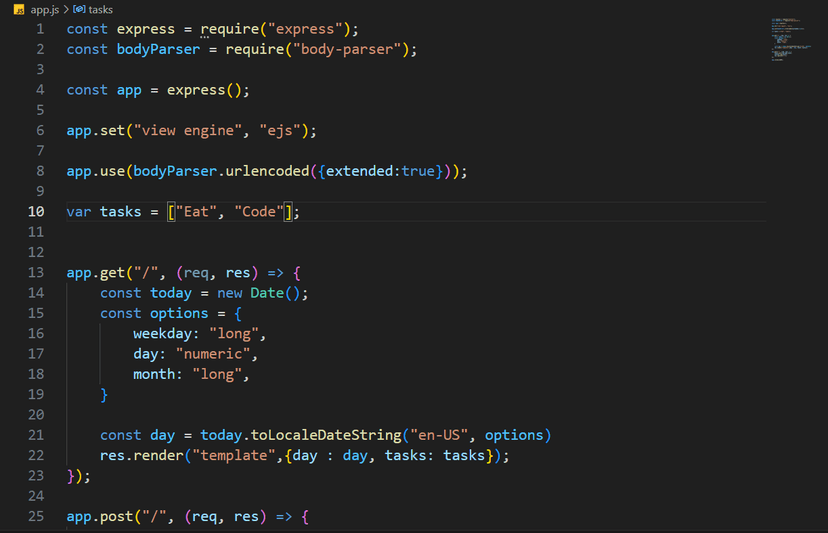Expand the breadcrumb chevron after app.js
Image resolution: width=828 pixels, height=533 pixels.
tap(66, 10)
